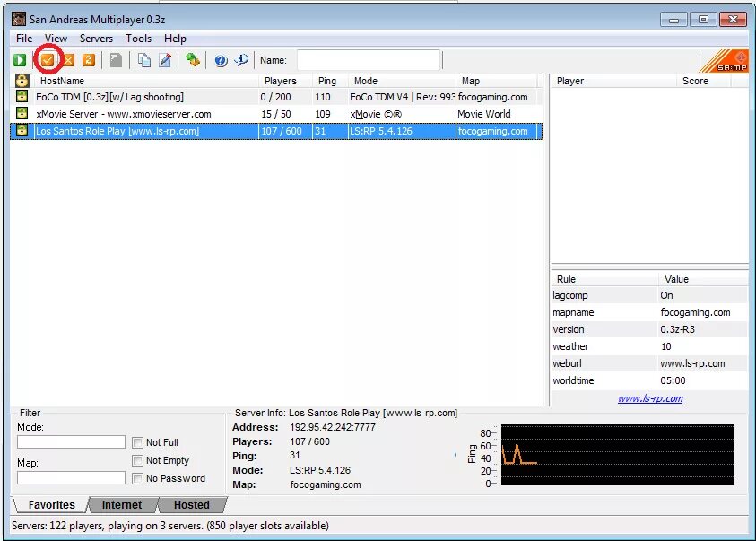The width and height of the screenshot is (756, 541).
Task: Toggle the No Password filter checkbox
Action: 137,478
